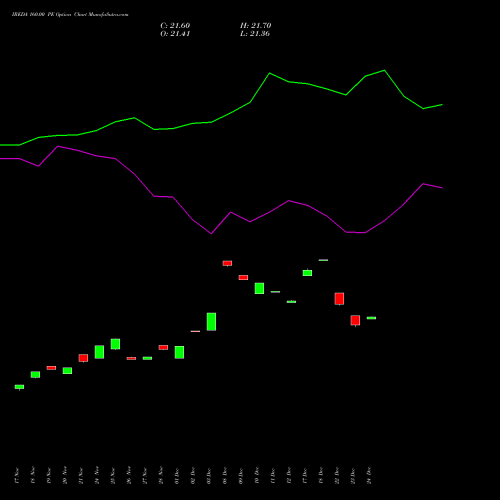
Task: Select the 03 Dec date label
Action: 209,476
